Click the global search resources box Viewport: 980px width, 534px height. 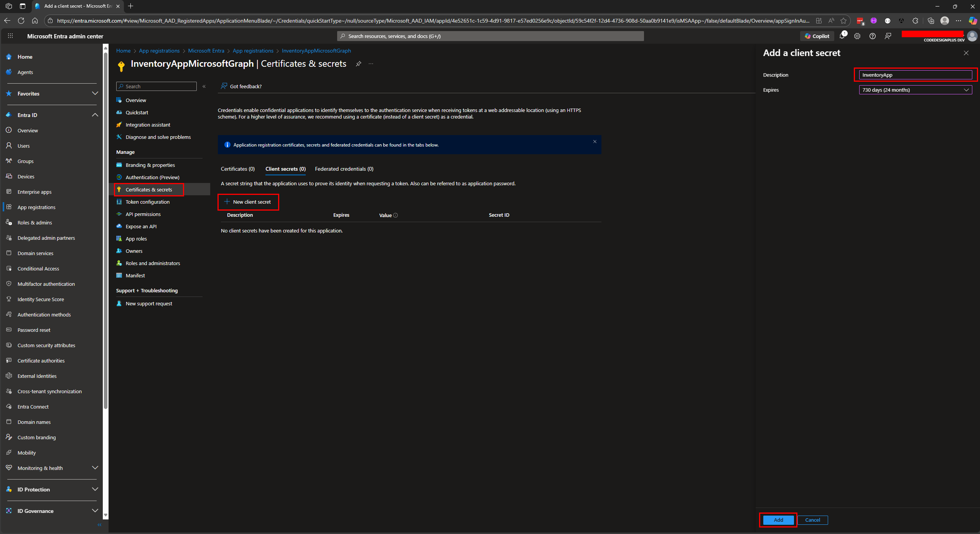pyautogui.click(x=490, y=36)
